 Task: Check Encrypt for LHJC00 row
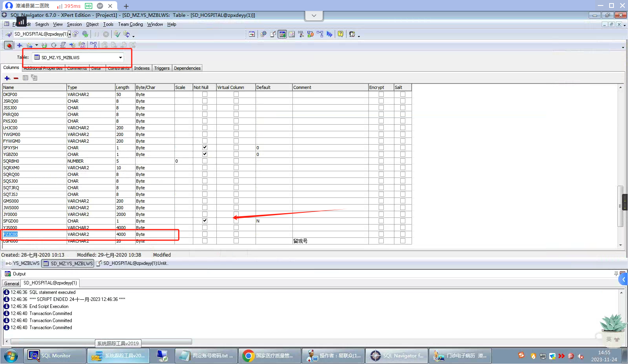[x=381, y=128]
